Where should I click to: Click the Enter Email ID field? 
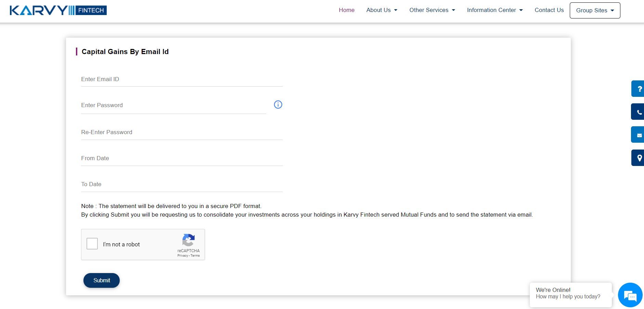[182, 79]
